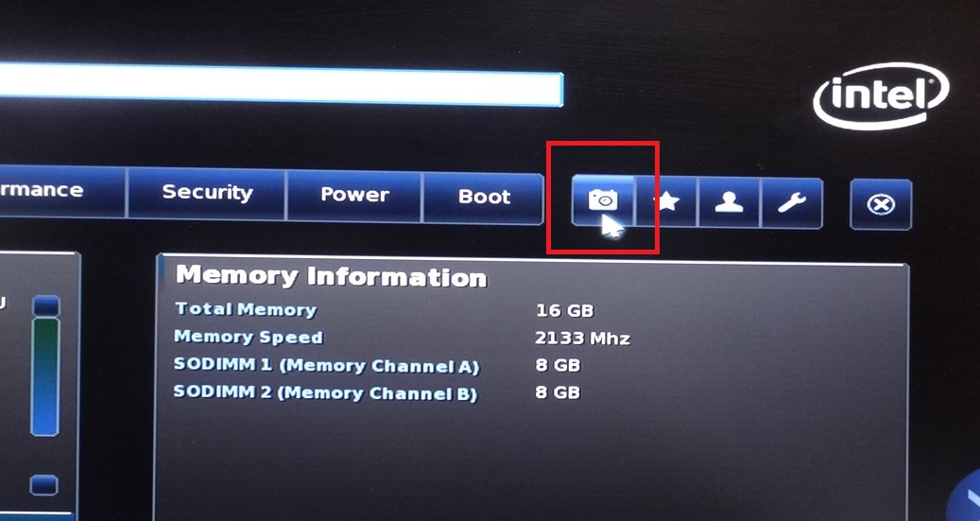
Task: Click the Memory Information heading
Action: coord(332,276)
